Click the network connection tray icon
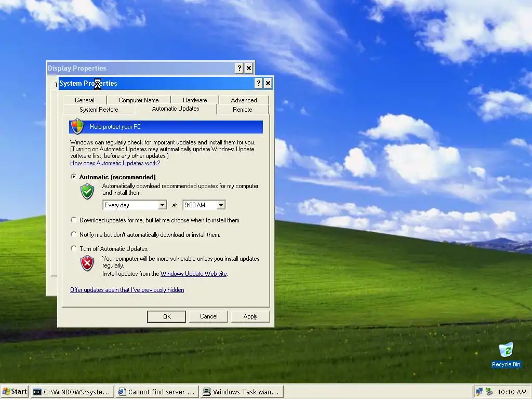The height and width of the screenshot is (399, 532). pos(479,392)
